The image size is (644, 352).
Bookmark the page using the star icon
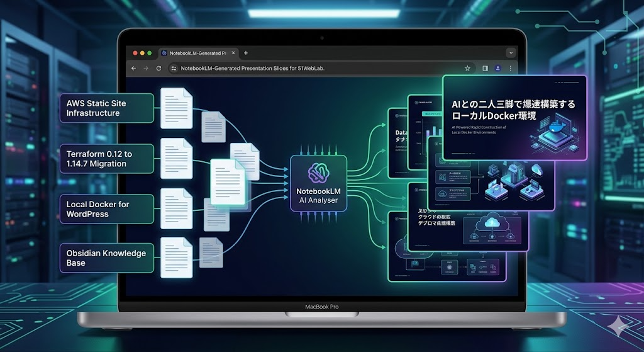(x=467, y=68)
